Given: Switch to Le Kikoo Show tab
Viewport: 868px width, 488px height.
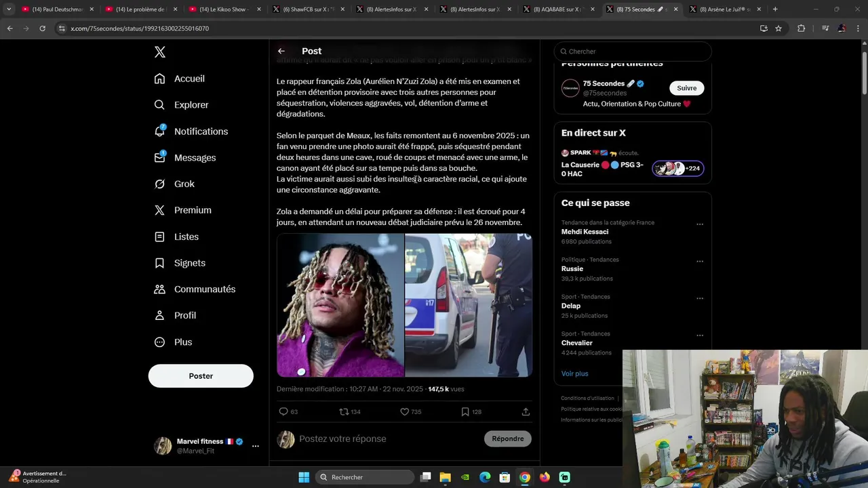Looking at the screenshot, I should 224,9.
